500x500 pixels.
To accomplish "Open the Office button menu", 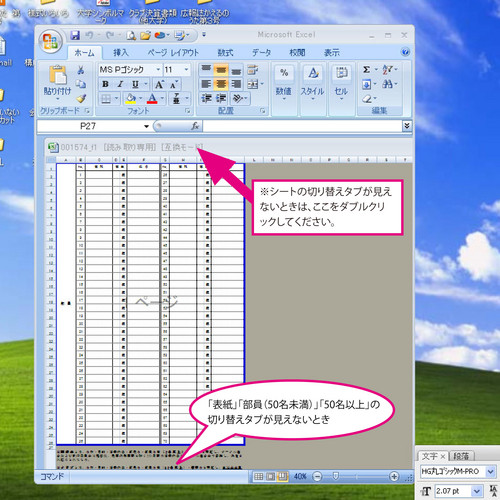I will (50, 41).
